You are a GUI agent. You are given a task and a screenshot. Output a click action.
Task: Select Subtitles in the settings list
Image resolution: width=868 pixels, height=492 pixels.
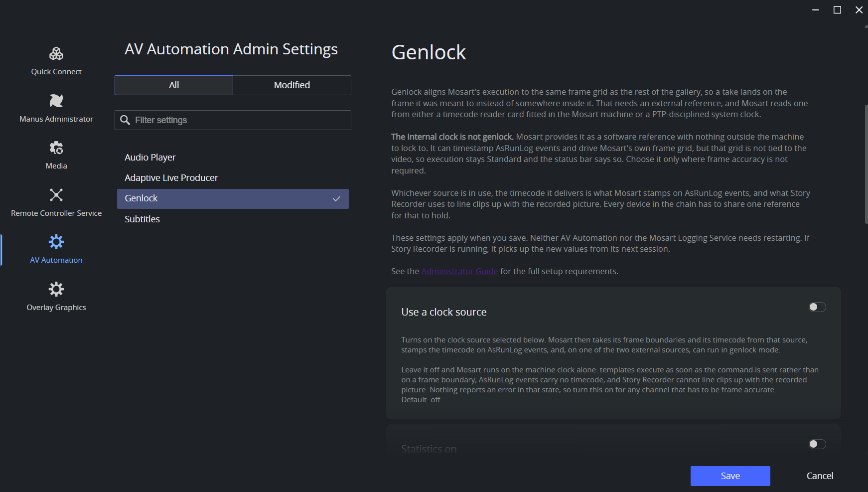(233, 219)
